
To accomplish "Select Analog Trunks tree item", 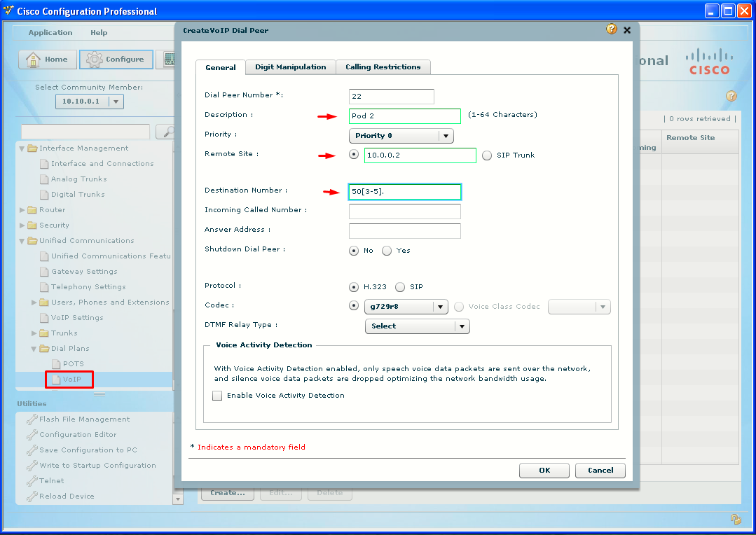I will click(78, 179).
